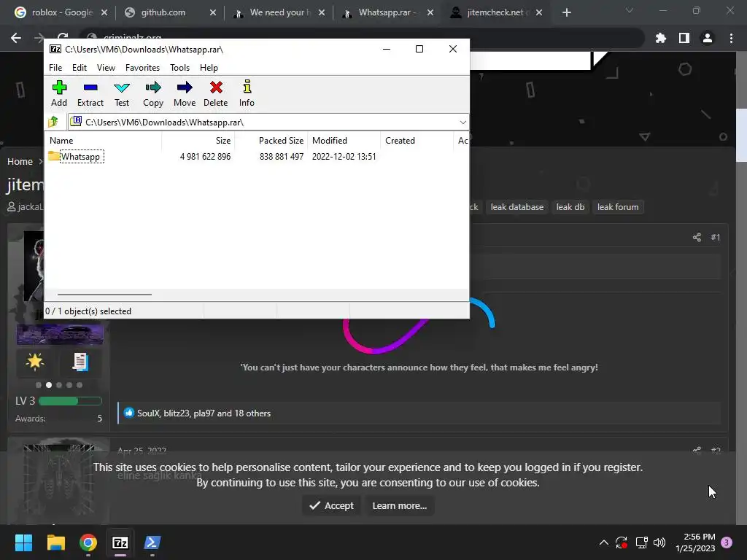
Task: Open Chrome from the taskbar
Action: tap(88, 542)
